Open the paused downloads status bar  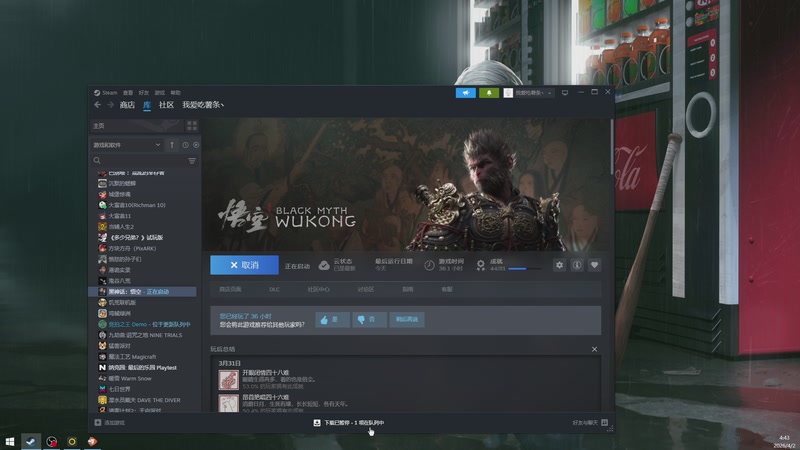pos(349,422)
